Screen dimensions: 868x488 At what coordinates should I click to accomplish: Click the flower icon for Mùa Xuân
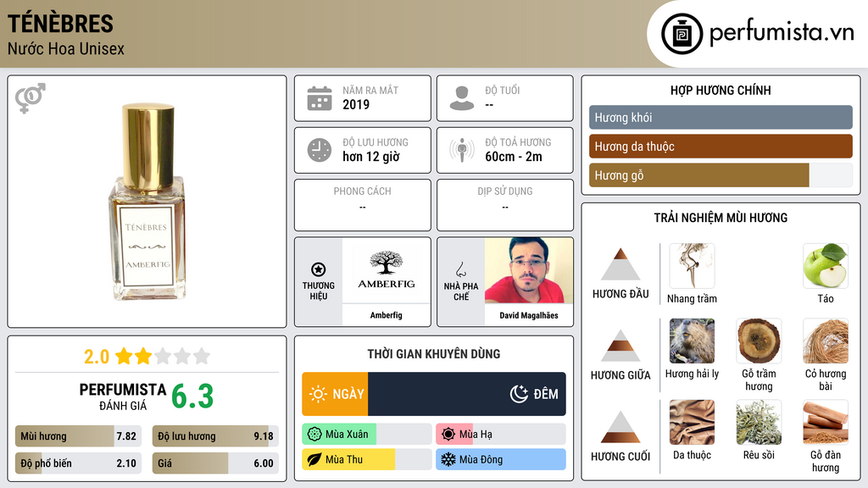click(x=314, y=435)
